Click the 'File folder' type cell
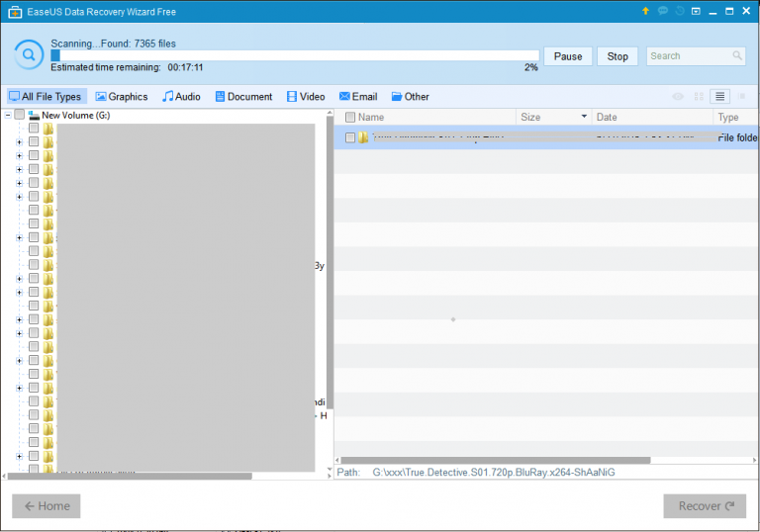 [737, 137]
